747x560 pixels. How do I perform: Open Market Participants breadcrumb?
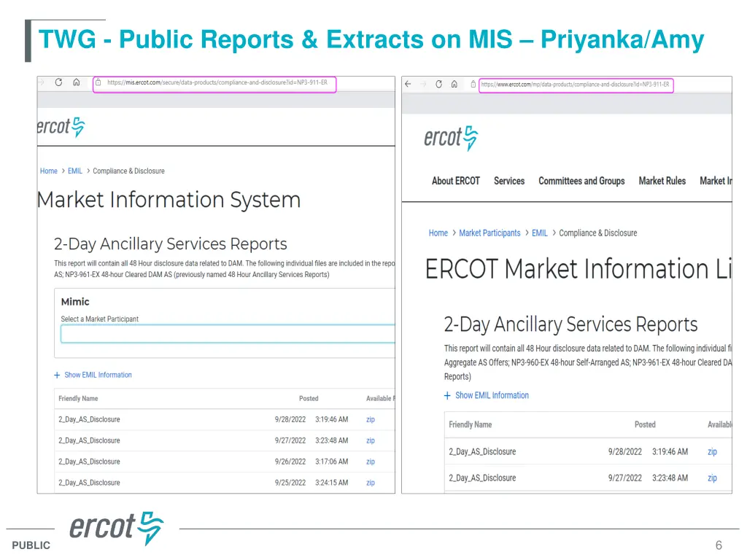click(489, 233)
